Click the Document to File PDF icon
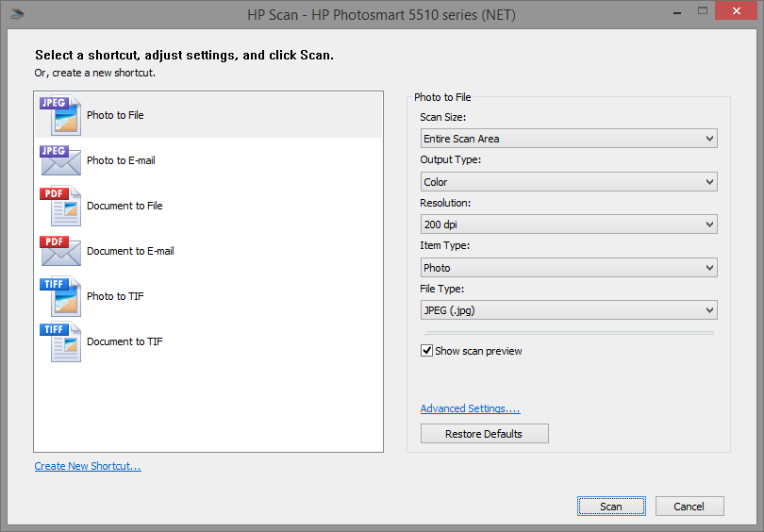Screen dimensions: 764x532 (60, 206)
